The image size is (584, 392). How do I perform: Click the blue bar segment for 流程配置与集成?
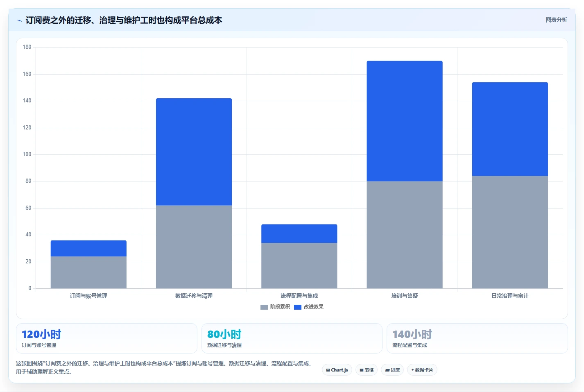point(299,233)
